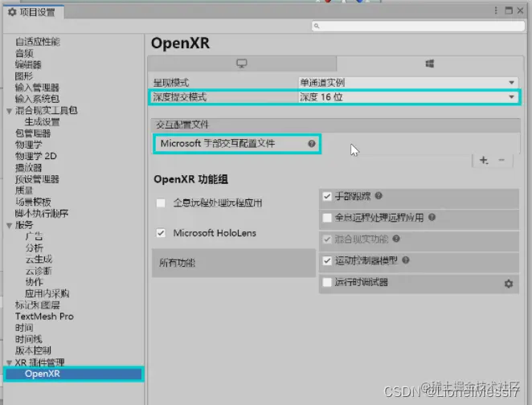Enable 全息远程处理远程应用 in the feature list
Screen dimensions: 532x405
coord(327,218)
